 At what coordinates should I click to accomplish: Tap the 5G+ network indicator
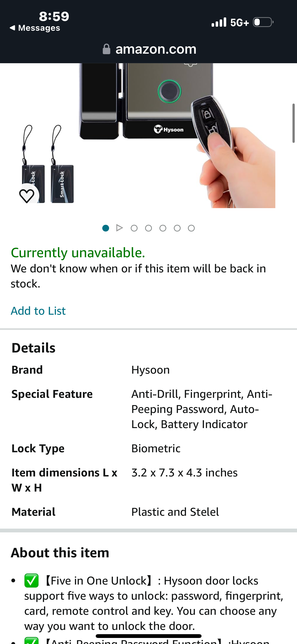click(x=239, y=22)
